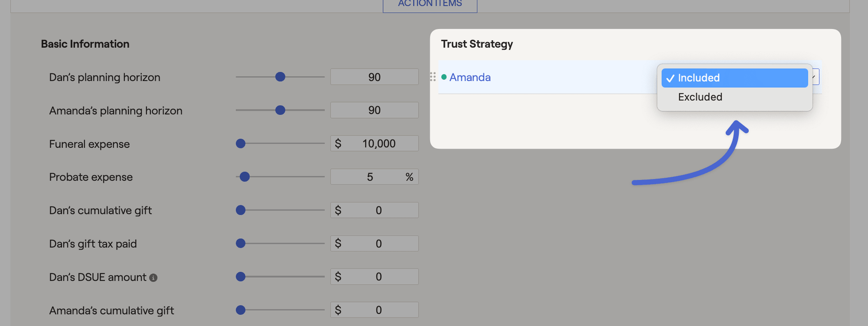This screenshot has height=326, width=868.
Task: Click the Probate expense percent field
Action: pos(370,177)
